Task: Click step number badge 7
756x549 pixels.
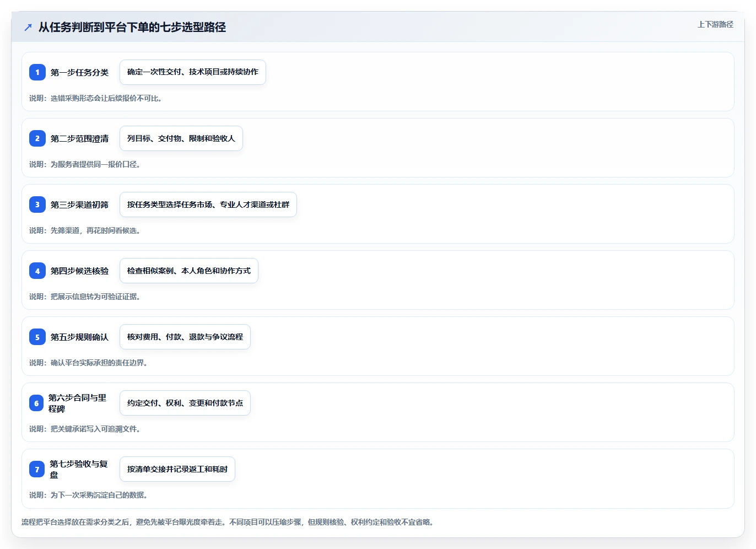Action: [37, 469]
